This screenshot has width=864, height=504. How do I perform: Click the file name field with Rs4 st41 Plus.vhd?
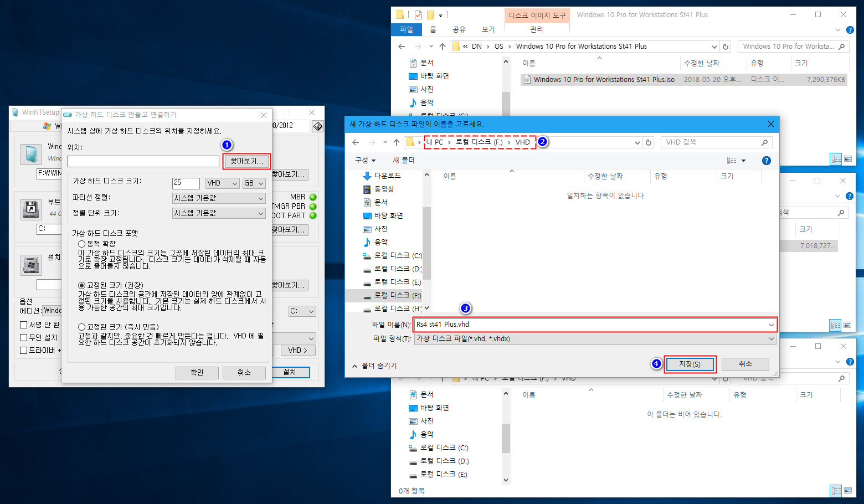(x=595, y=325)
